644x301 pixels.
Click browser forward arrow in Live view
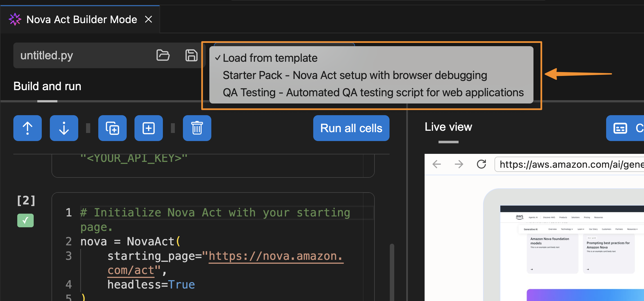pos(459,164)
